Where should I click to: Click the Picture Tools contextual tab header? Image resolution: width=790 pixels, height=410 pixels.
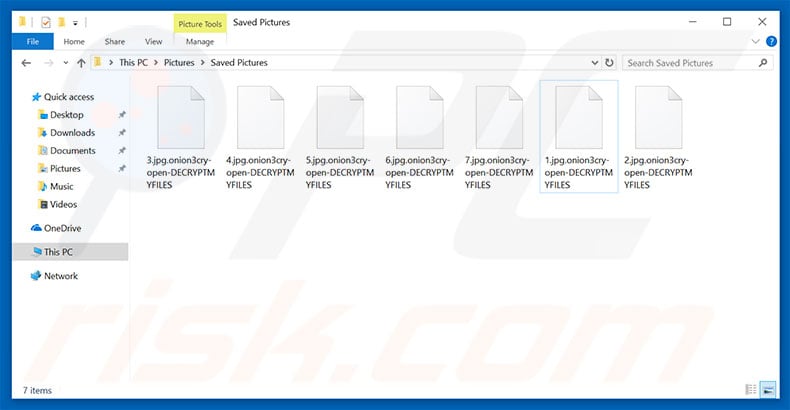pos(200,24)
